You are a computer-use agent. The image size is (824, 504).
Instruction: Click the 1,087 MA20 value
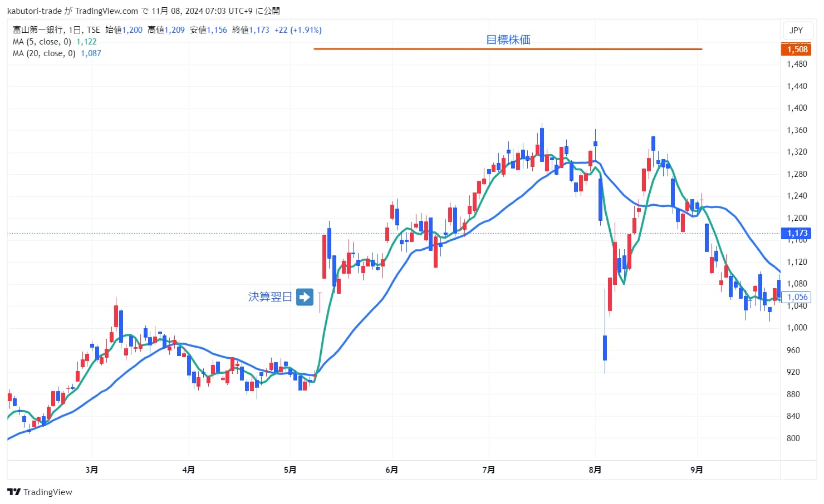(x=91, y=53)
